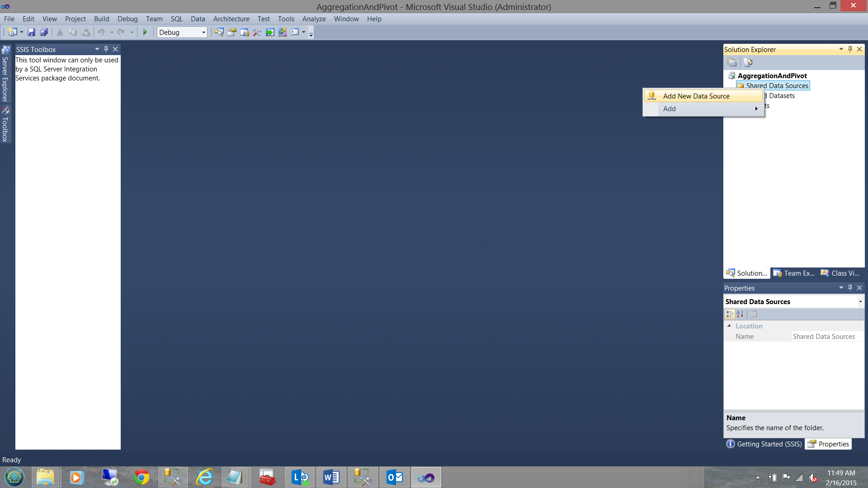Click the Save All toolbar icon

[x=44, y=32]
